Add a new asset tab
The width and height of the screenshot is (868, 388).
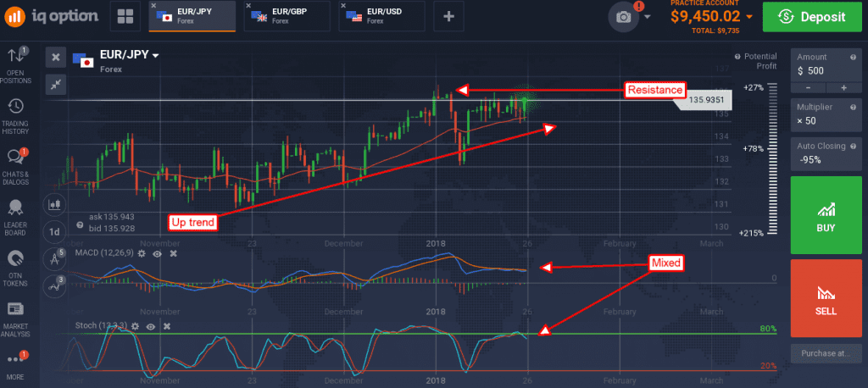[449, 16]
